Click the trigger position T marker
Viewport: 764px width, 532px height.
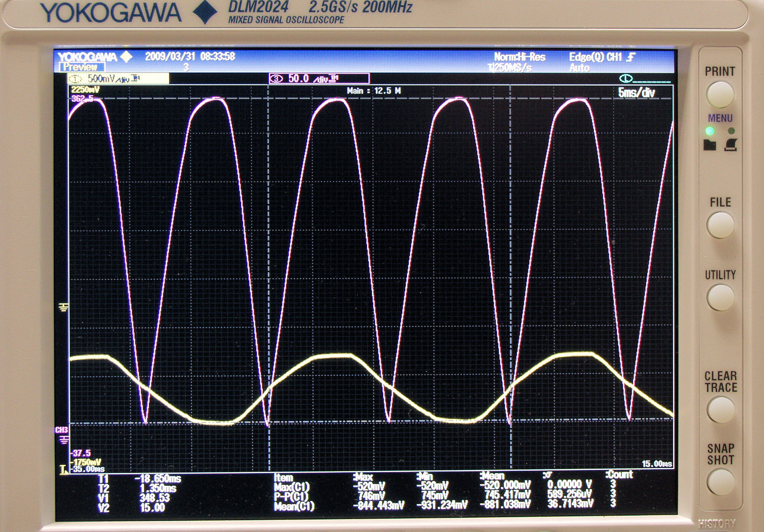pyautogui.click(x=63, y=469)
